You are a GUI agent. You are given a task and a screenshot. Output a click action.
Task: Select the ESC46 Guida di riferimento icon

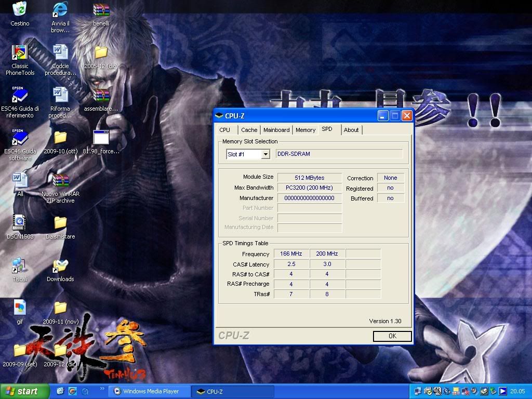pyautogui.click(x=20, y=95)
